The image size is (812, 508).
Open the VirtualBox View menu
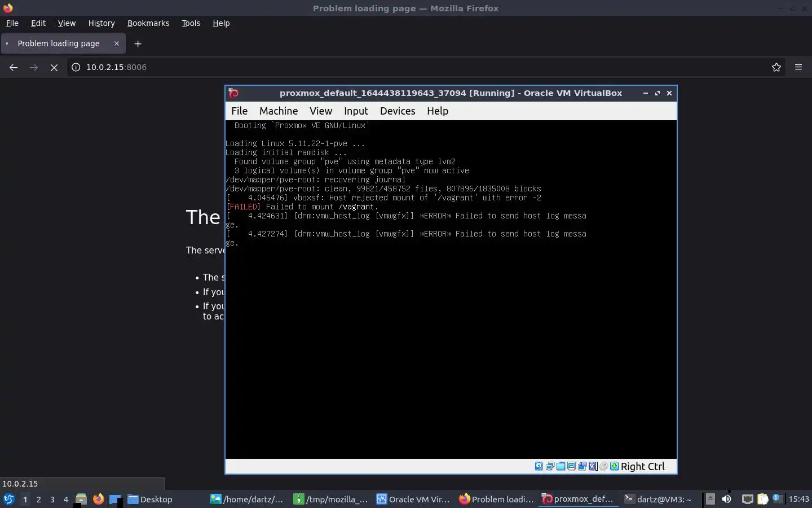321,111
